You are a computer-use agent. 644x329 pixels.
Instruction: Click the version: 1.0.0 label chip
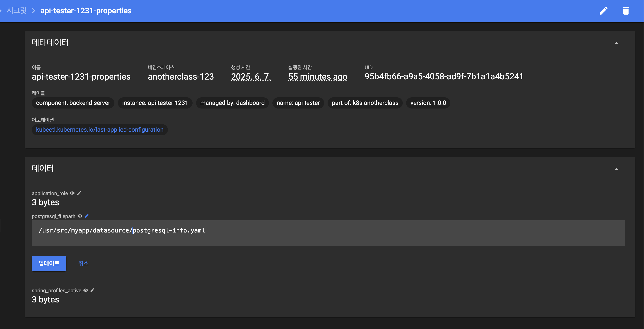pyautogui.click(x=428, y=103)
